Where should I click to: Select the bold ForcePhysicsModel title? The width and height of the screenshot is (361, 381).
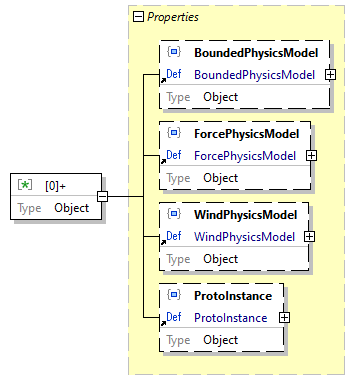[247, 134]
